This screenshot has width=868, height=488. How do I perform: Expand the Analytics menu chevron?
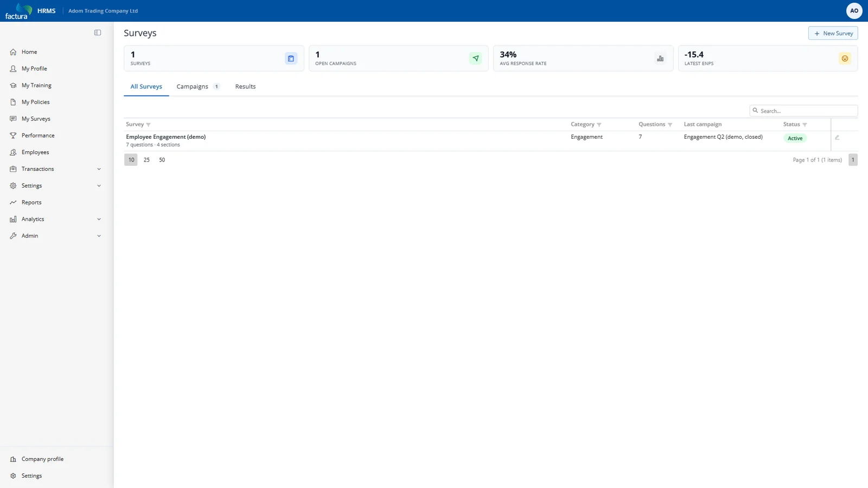point(99,220)
